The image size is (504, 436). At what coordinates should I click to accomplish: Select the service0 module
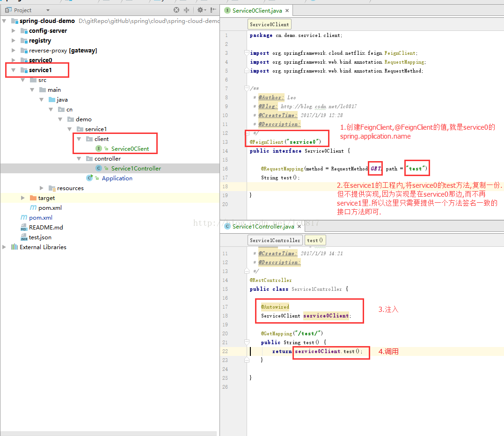point(40,60)
